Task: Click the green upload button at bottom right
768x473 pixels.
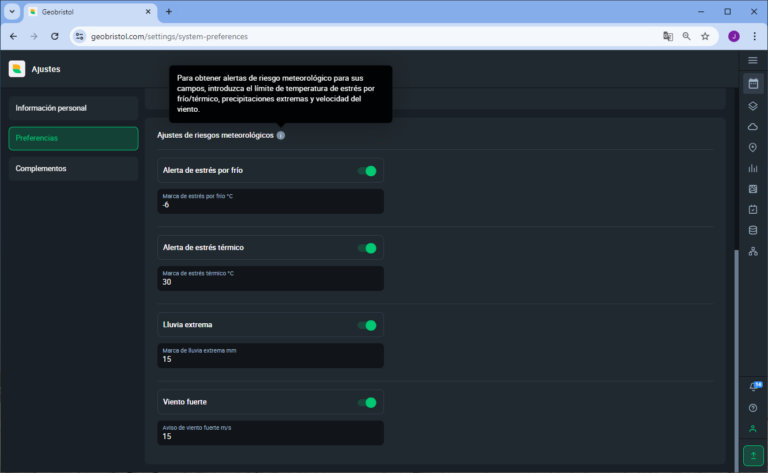Action: [753, 455]
